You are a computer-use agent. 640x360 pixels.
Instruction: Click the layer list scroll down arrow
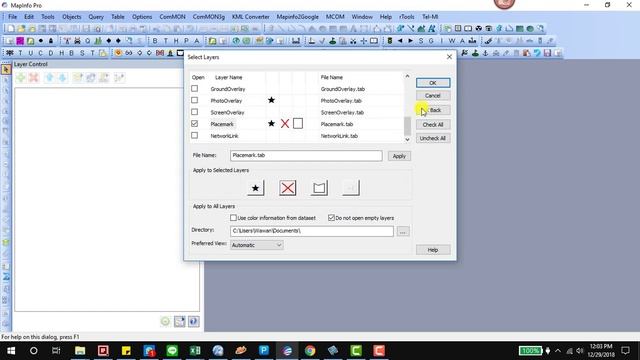pos(407,139)
